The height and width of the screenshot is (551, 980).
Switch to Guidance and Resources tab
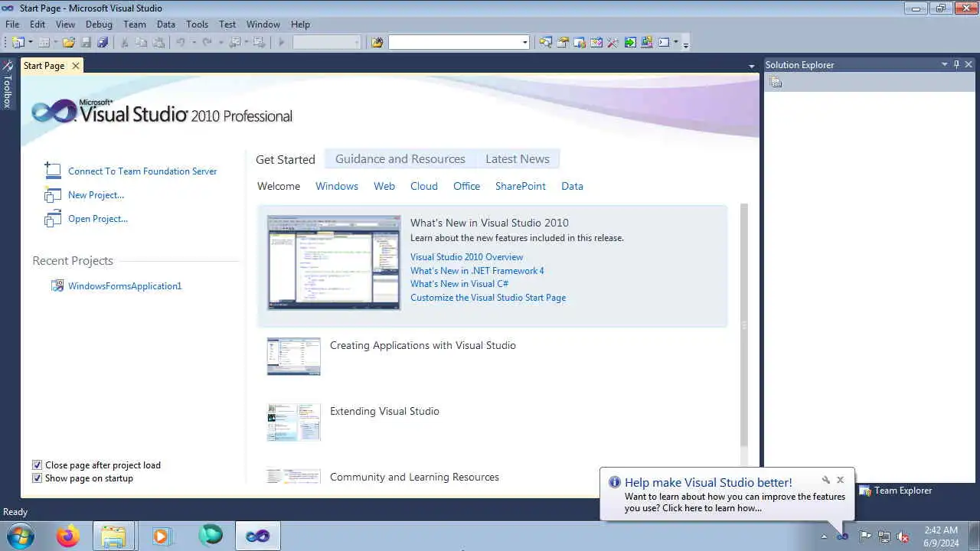[400, 159]
